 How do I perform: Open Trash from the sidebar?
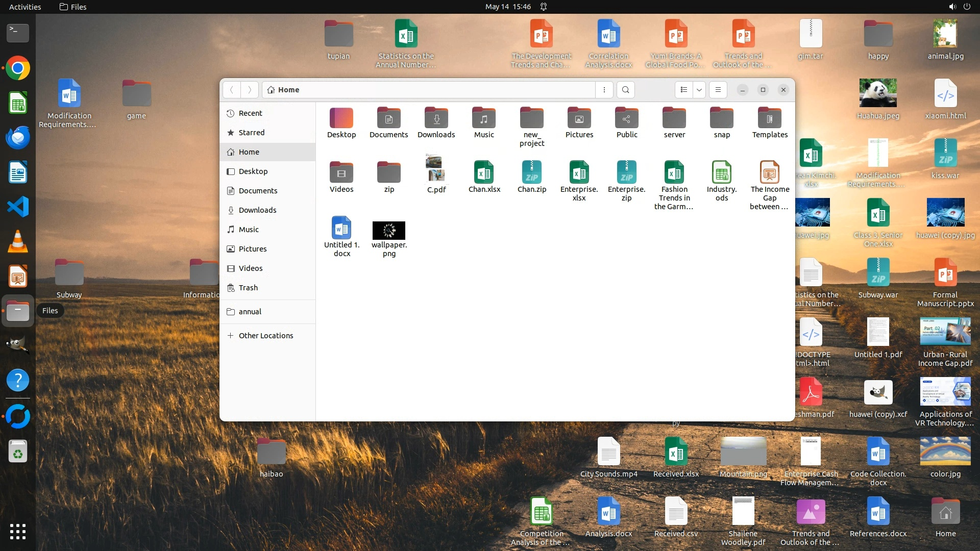point(248,288)
